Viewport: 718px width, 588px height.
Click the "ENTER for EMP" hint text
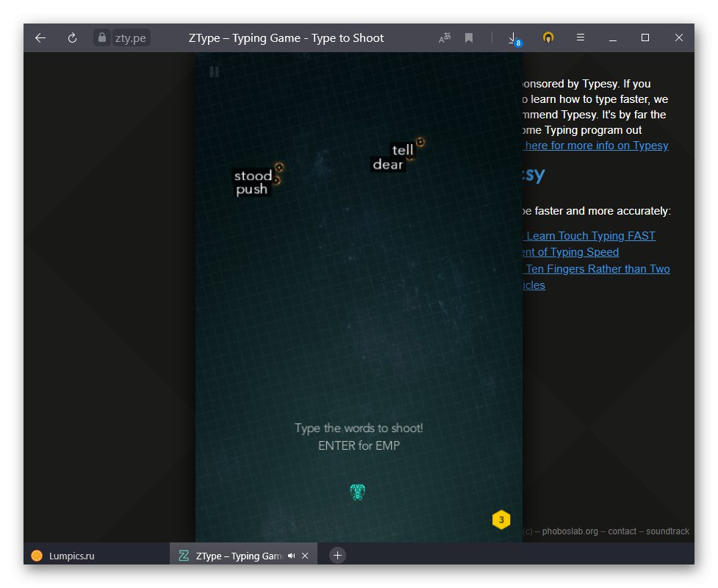[359, 445]
